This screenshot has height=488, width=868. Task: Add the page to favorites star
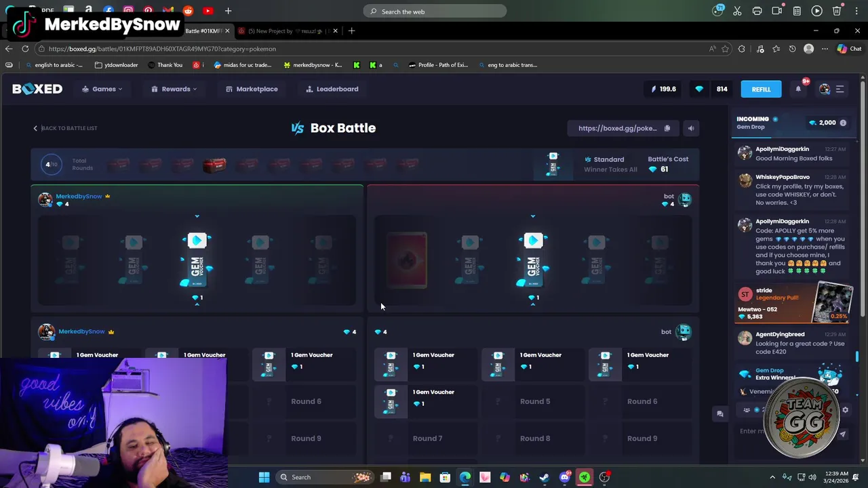pyautogui.click(x=726, y=49)
